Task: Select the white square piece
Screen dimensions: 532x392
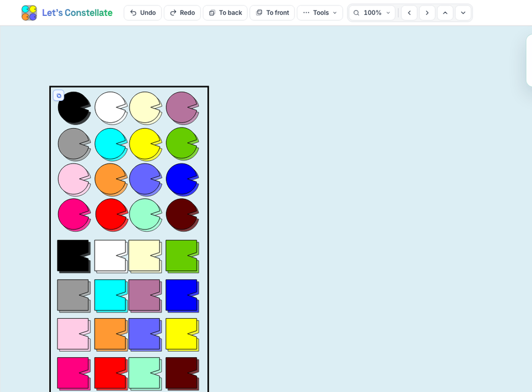Action: pyautogui.click(x=111, y=256)
